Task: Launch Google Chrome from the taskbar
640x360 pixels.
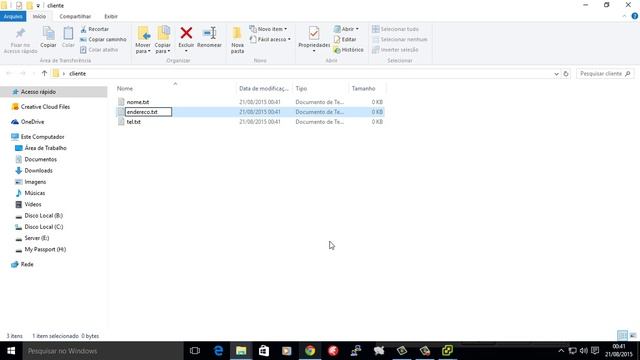Action: click(310, 351)
